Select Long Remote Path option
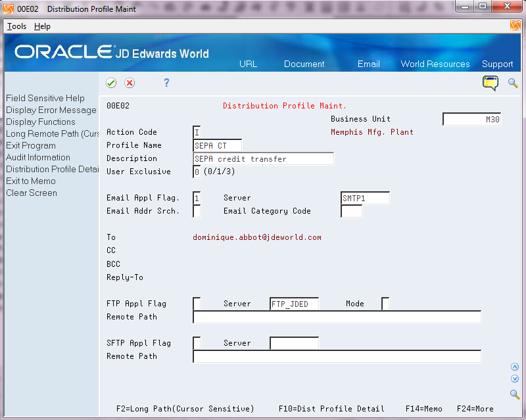Screen dimensions: 526x420 coord(53,133)
